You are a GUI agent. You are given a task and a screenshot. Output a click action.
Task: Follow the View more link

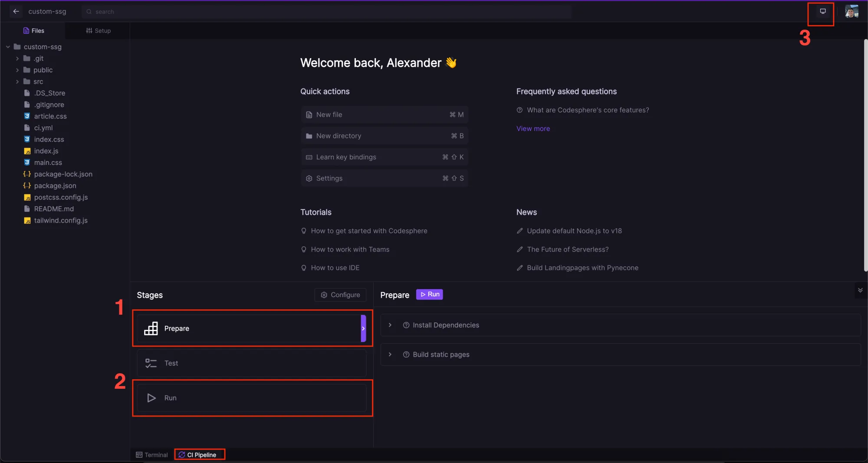click(533, 128)
